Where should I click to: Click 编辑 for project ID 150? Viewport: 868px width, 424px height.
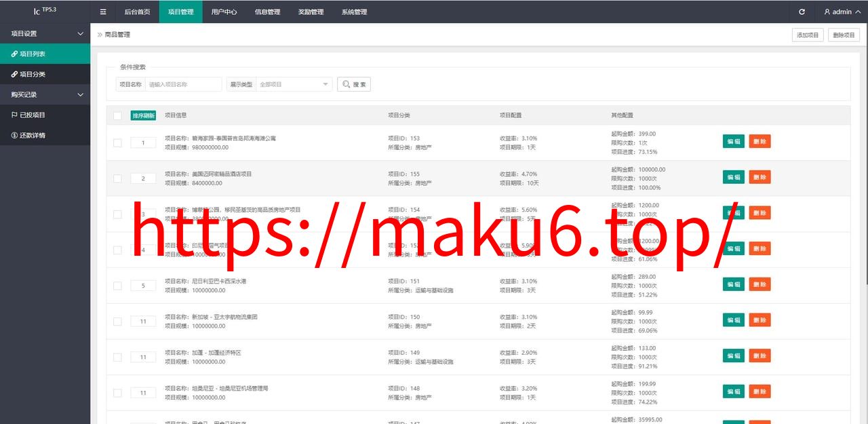[734, 320]
